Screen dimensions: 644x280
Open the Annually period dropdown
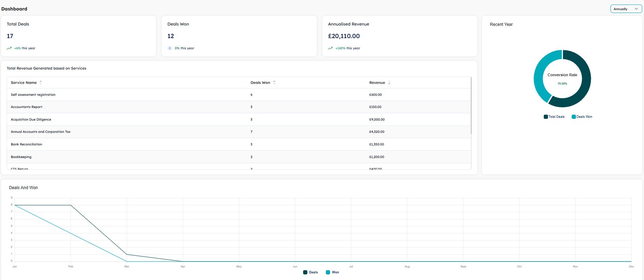(626, 9)
